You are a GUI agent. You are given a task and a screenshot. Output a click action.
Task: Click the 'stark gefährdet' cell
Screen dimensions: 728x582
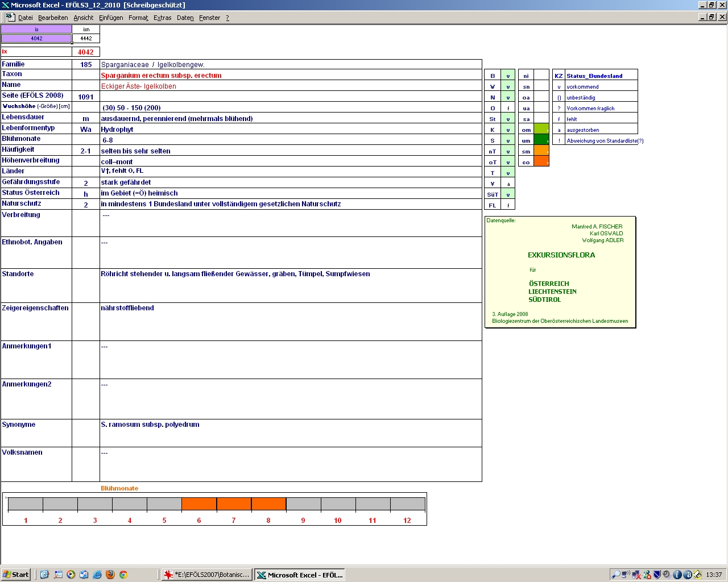click(x=291, y=182)
